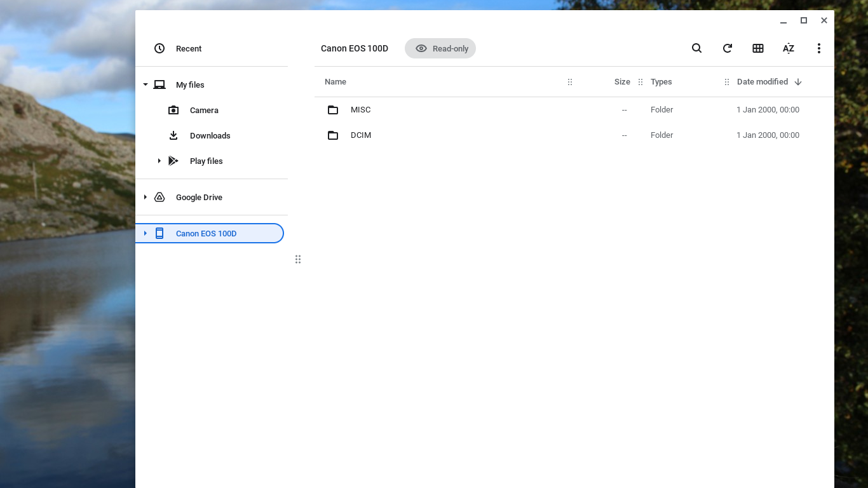Click the resize handle before Date modified
This screenshot has height=488, width=868.
tap(727, 82)
